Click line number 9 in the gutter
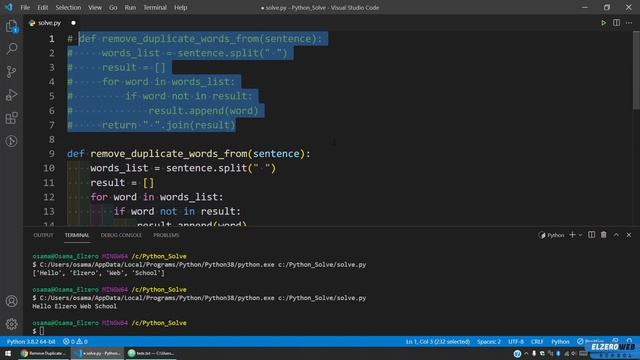Screen dimensions: 640x360 click(51, 154)
